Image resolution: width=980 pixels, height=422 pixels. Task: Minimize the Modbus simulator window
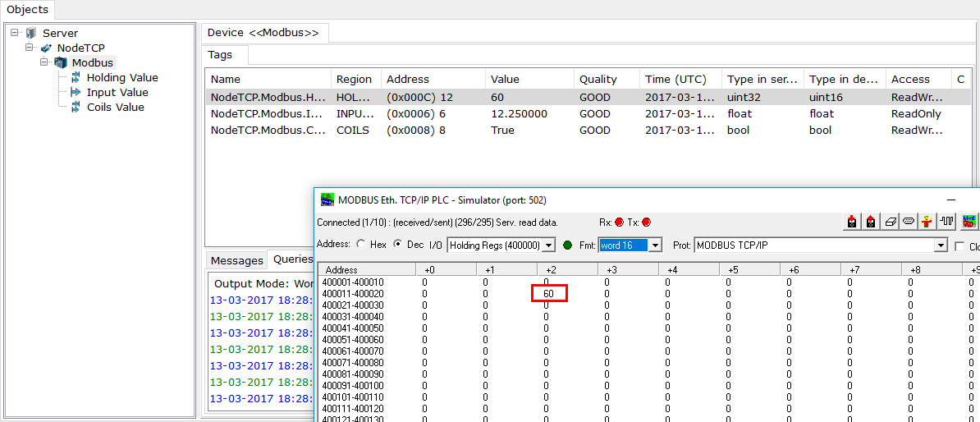[952, 200]
